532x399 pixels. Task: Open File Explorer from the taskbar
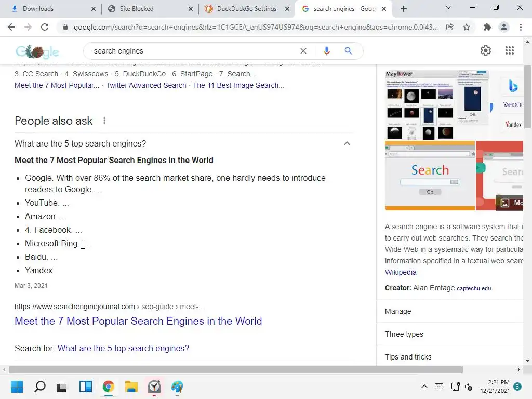[131, 387]
